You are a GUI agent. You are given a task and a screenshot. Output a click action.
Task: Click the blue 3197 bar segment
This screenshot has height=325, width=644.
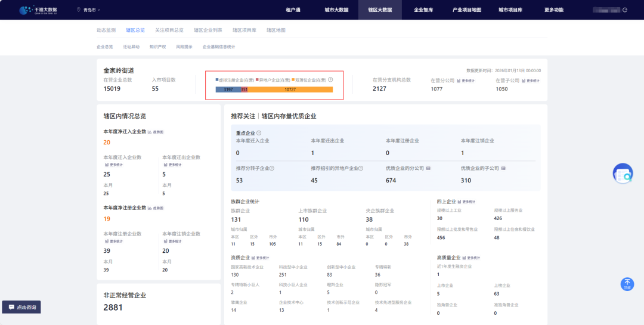click(x=228, y=89)
